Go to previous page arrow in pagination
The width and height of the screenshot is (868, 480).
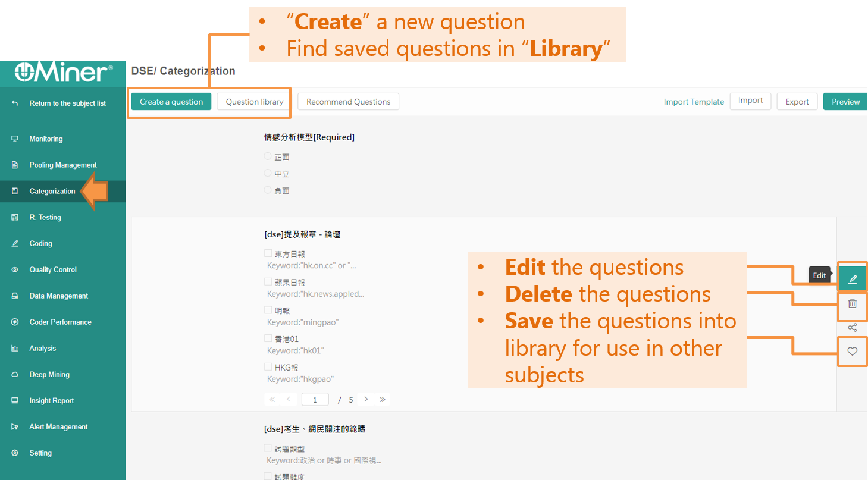(x=289, y=400)
